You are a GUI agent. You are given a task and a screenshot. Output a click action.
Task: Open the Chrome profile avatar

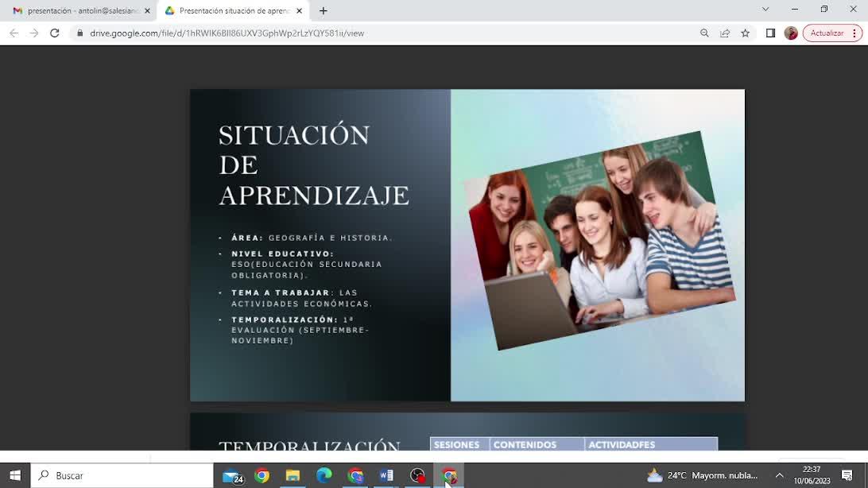point(791,33)
